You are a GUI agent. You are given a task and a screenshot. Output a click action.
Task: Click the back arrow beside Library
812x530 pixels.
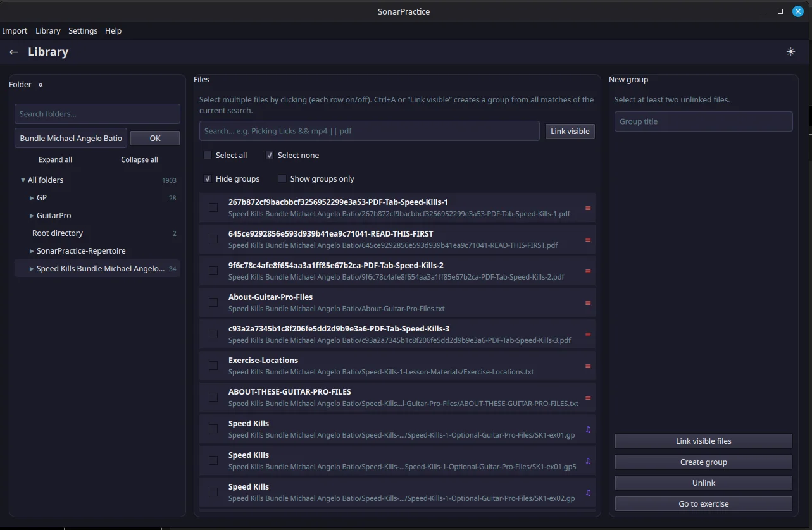coord(14,52)
